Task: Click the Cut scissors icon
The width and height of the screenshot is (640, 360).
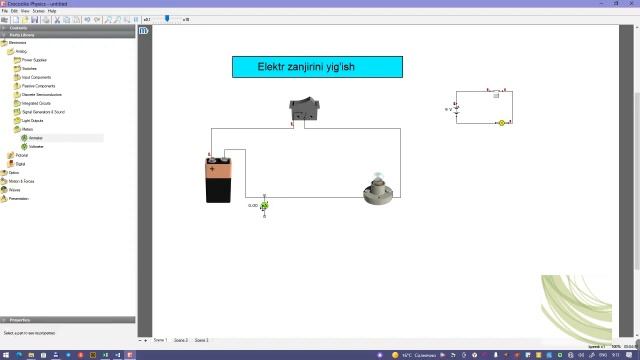Action: pyautogui.click(x=57, y=20)
